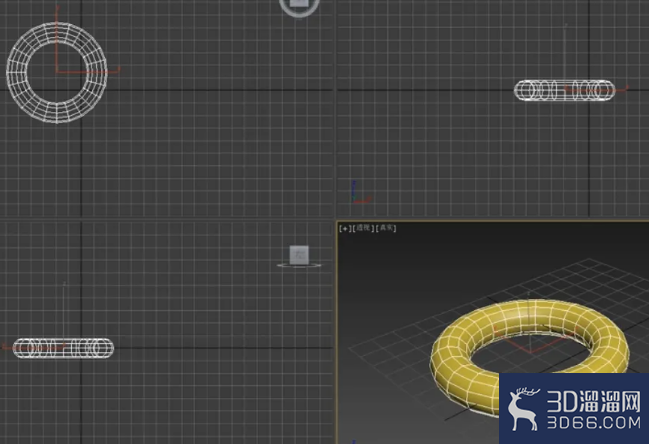Select the torus wireframe in the front viewport
The width and height of the screenshot is (649, 444).
point(564,90)
